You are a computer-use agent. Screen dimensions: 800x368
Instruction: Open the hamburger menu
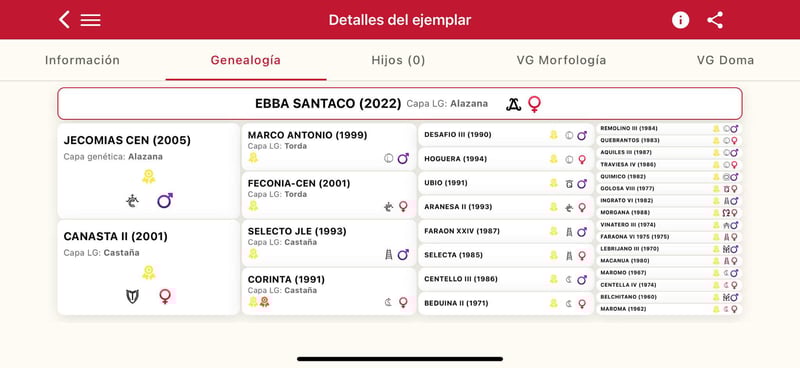tap(90, 20)
